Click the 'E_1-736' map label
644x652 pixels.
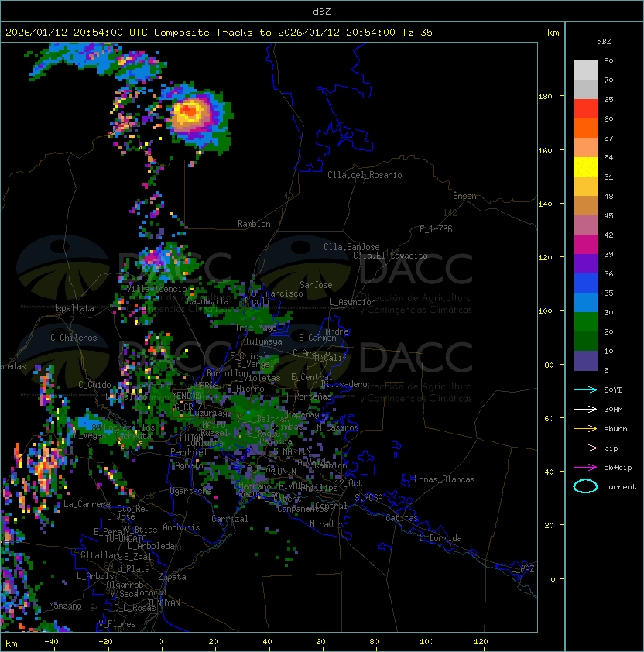436,229
